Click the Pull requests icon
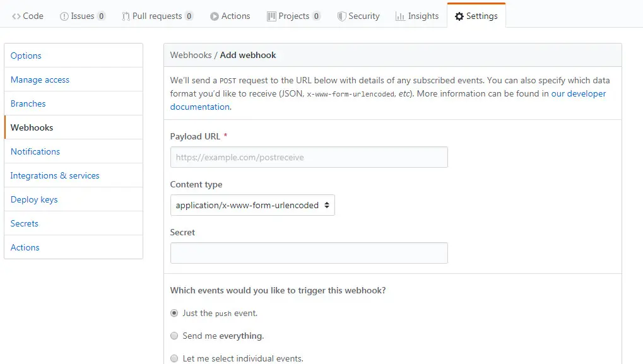The image size is (643, 364). pos(126,16)
